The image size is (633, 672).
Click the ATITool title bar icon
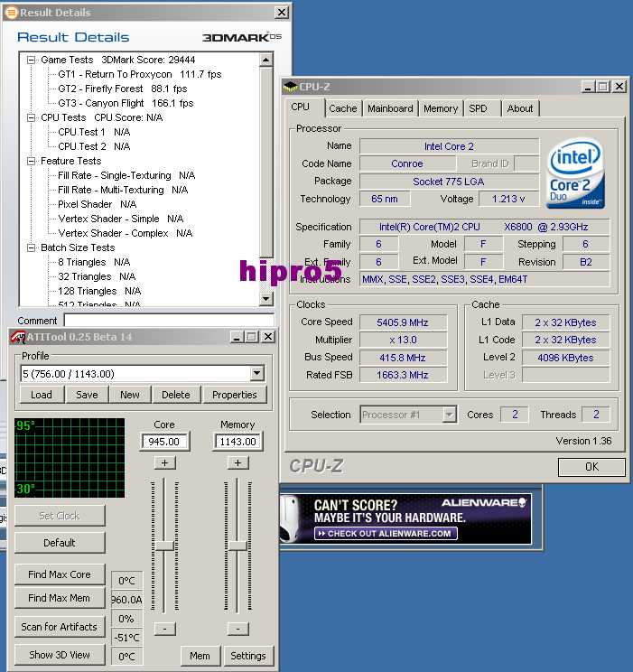(x=17, y=337)
